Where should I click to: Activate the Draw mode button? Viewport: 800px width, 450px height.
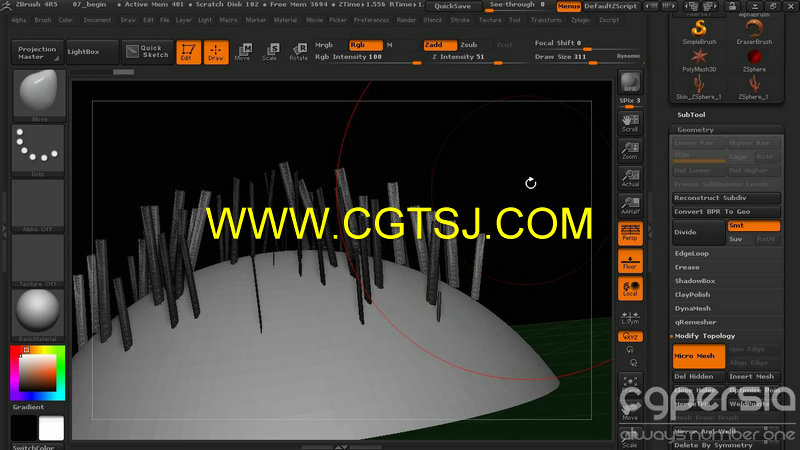(216, 52)
